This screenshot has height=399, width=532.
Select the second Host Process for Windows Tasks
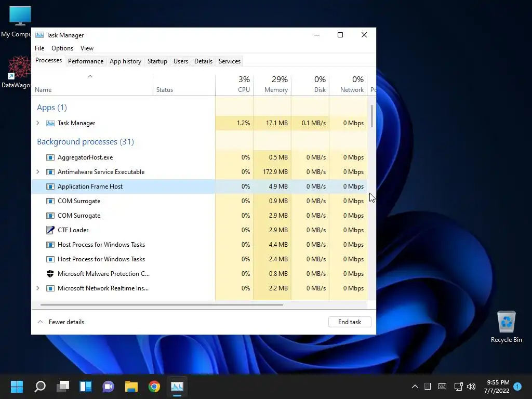click(199, 259)
